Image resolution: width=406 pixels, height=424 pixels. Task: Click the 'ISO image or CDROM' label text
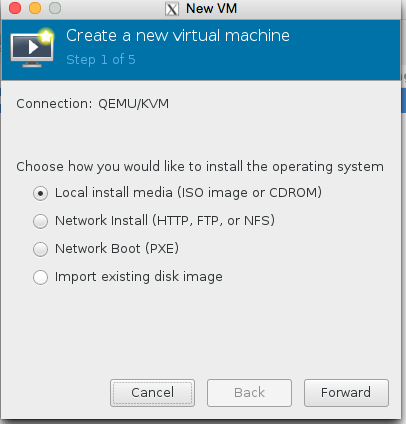tap(250, 193)
